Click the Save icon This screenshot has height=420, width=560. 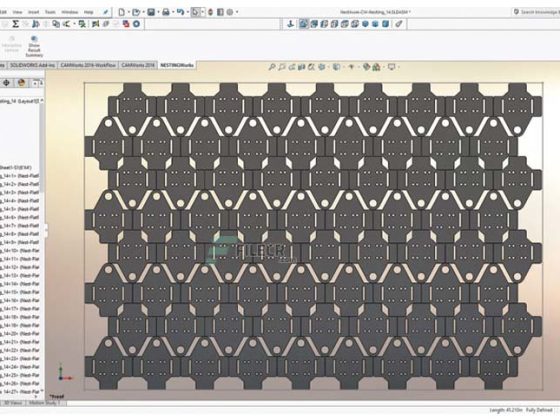point(151,12)
